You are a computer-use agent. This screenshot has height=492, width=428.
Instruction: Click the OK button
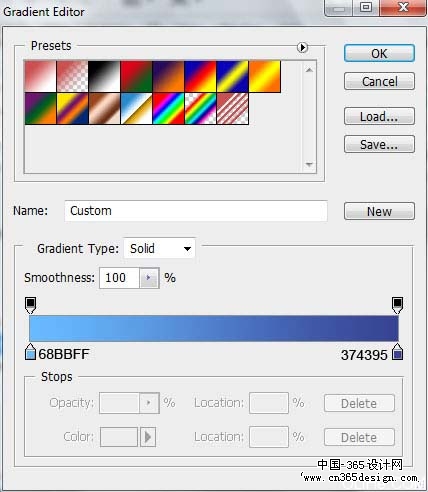tap(379, 53)
